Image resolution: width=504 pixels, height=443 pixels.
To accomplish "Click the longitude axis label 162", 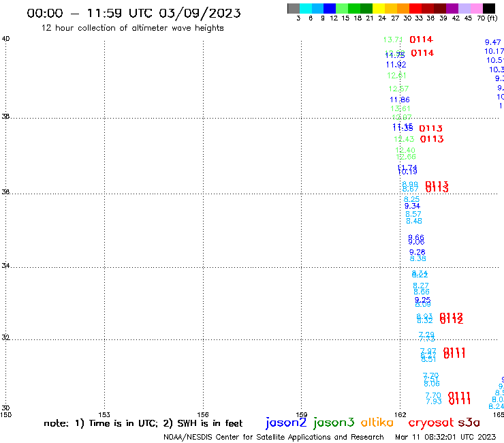I will coord(400,415).
